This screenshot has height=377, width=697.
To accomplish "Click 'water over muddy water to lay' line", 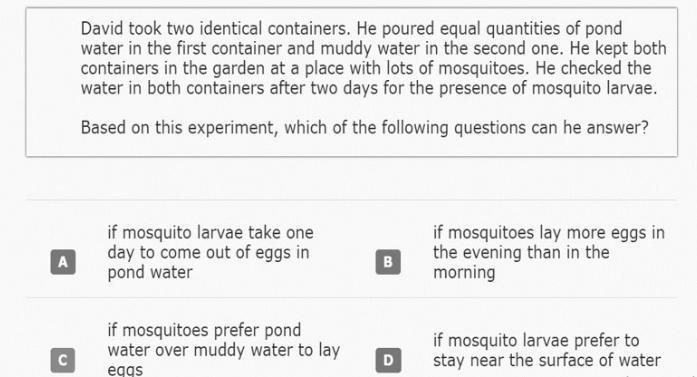I will [x=224, y=350].
